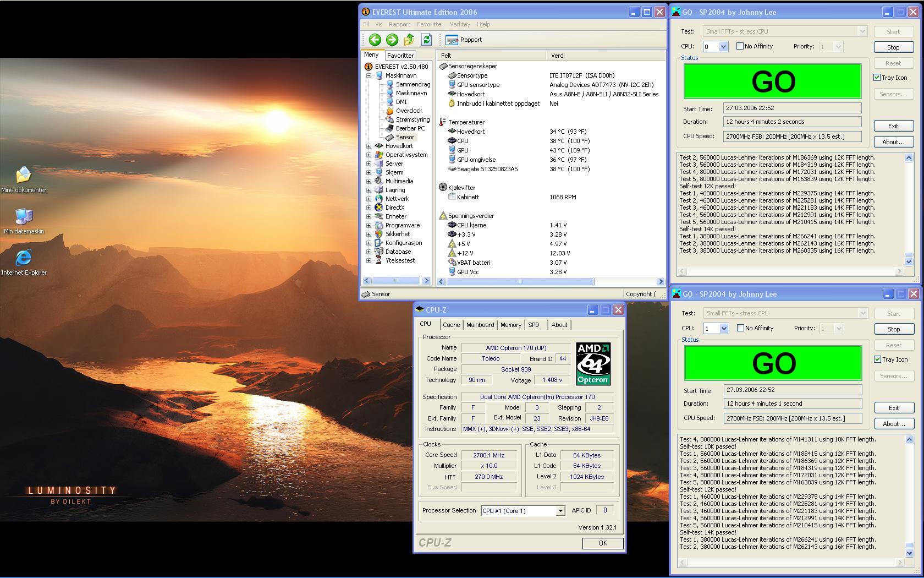The width and height of the screenshot is (924, 578).
Task: Open Mine dokumenter desktop icon
Action: tap(24, 180)
